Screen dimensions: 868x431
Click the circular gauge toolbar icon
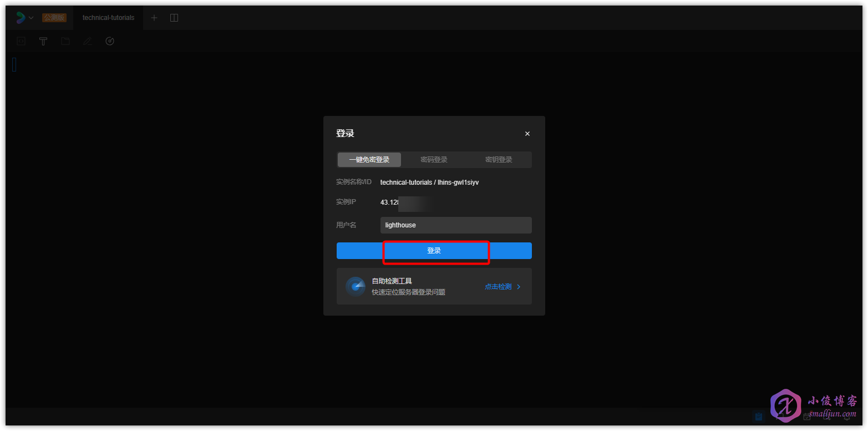[x=110, y=41]
